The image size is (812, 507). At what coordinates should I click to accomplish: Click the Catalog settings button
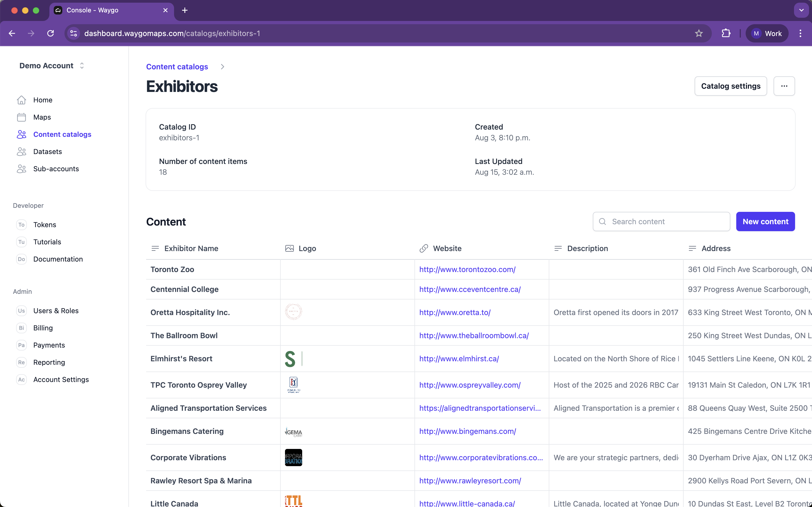pyautogui.click(x=731, y=86)
